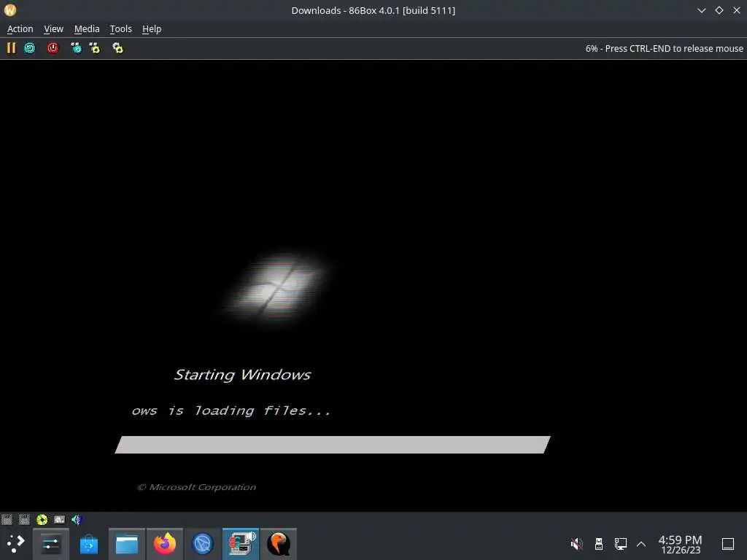Click the red ACPI shutdown power icon
The image size is (747, 560).
53,48
